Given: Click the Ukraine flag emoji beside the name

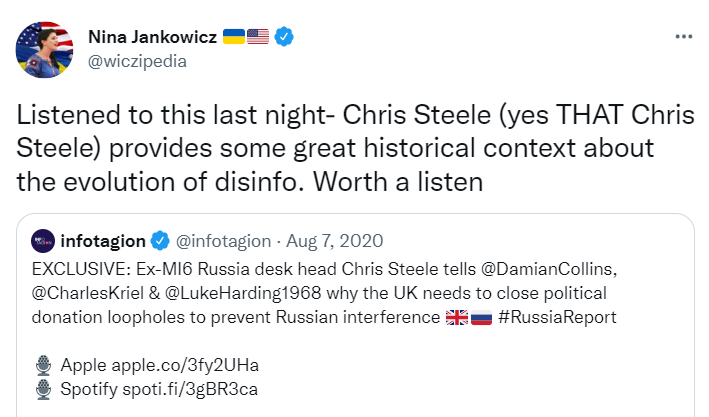Looking at the screenshot, I should coord(231,37).
